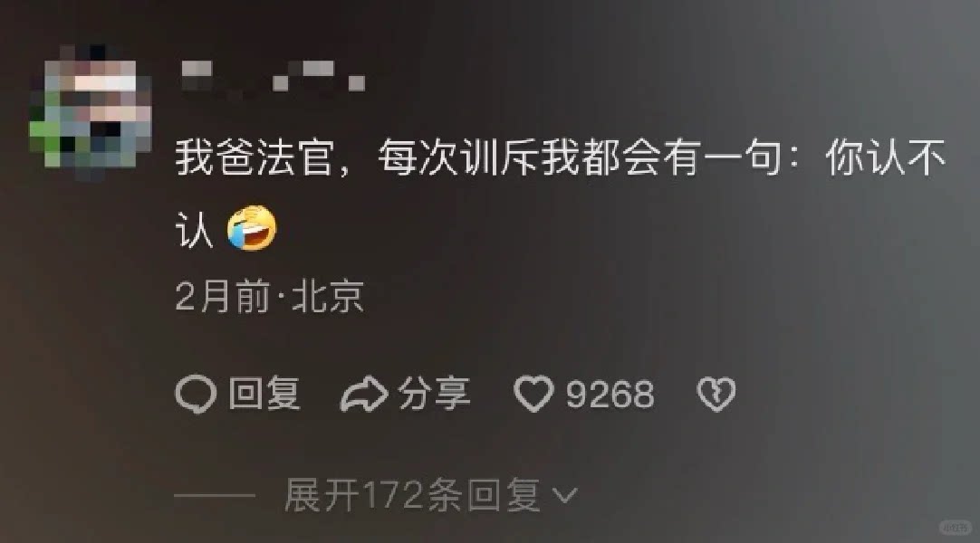Click the chevron beside 172条回复
Viewport: 980px width, 543px height.
tap(565, 496)
